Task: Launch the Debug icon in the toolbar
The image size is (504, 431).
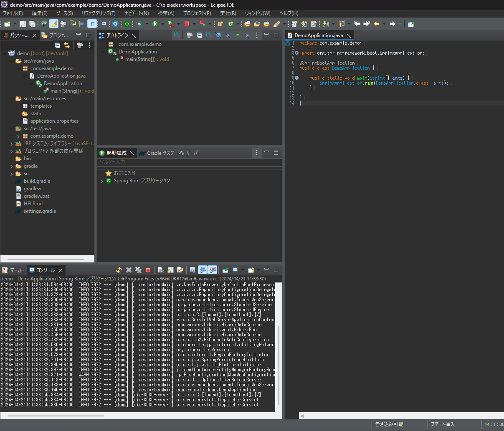Action: pyautogui.click(x=138, y=24)
